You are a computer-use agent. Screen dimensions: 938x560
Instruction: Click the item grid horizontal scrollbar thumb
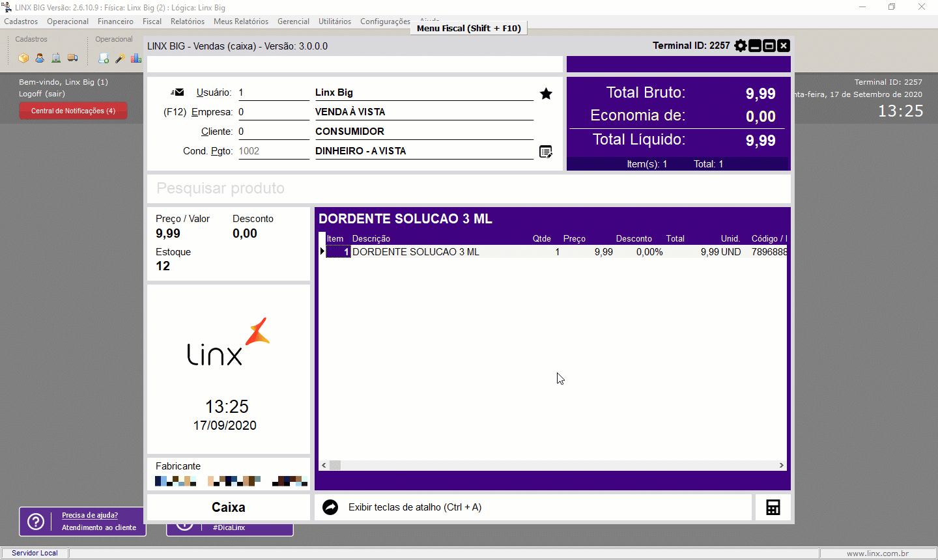coord(335,466)
